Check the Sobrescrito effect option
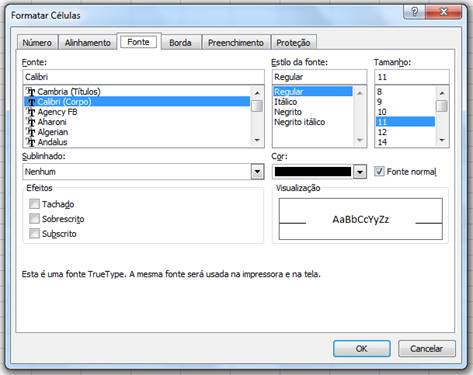Screen dimensions: 473x375 pyautogui.click(x=34, y=219)
